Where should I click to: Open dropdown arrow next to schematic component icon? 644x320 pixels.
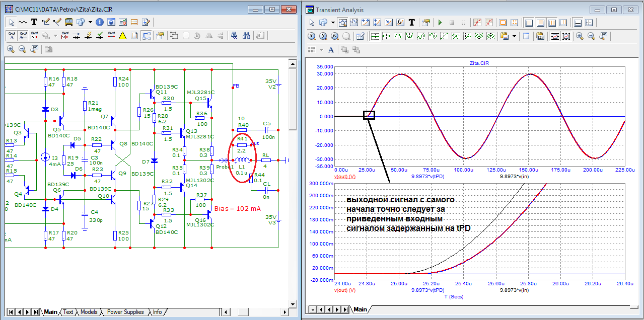click(90, 22)
